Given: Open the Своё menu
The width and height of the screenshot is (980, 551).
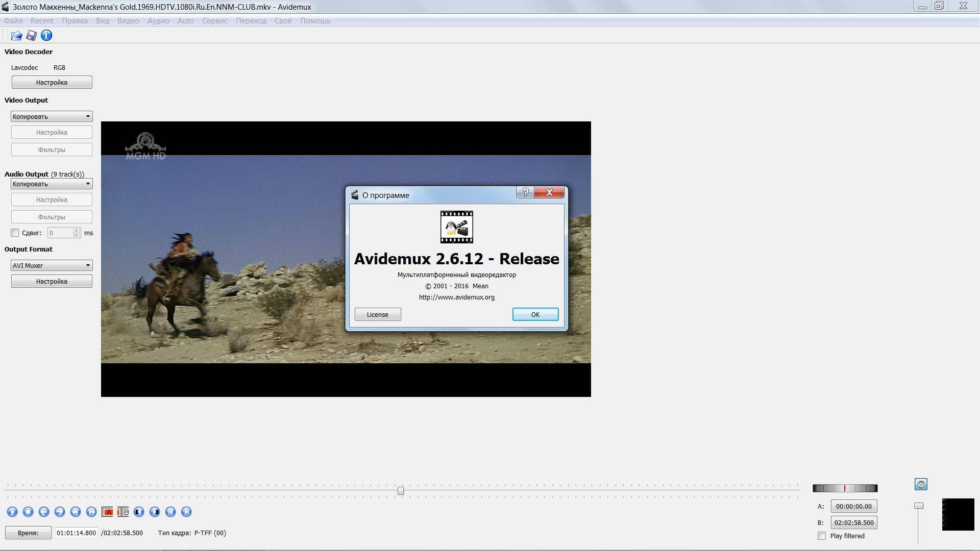Looking at the screenshot, I should click(283, 21).
